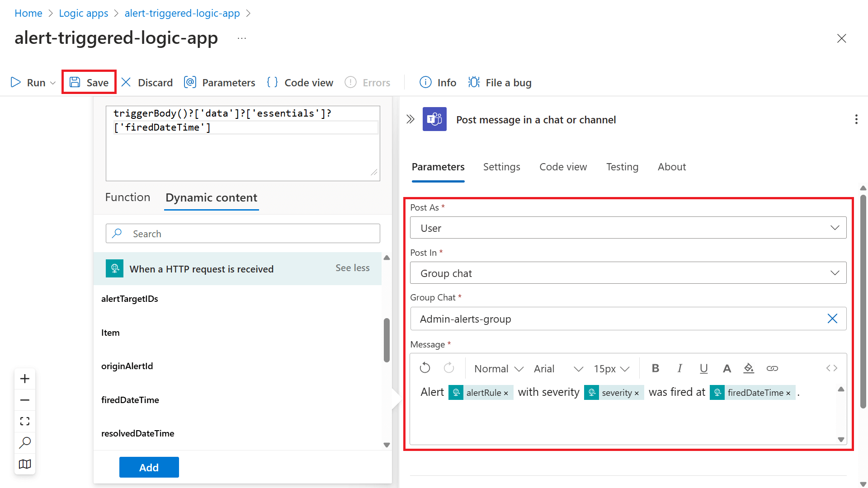Viewport: 868px width, 488px height.
Task: Click the Save button in toolbar
Action: pos(89,82)
